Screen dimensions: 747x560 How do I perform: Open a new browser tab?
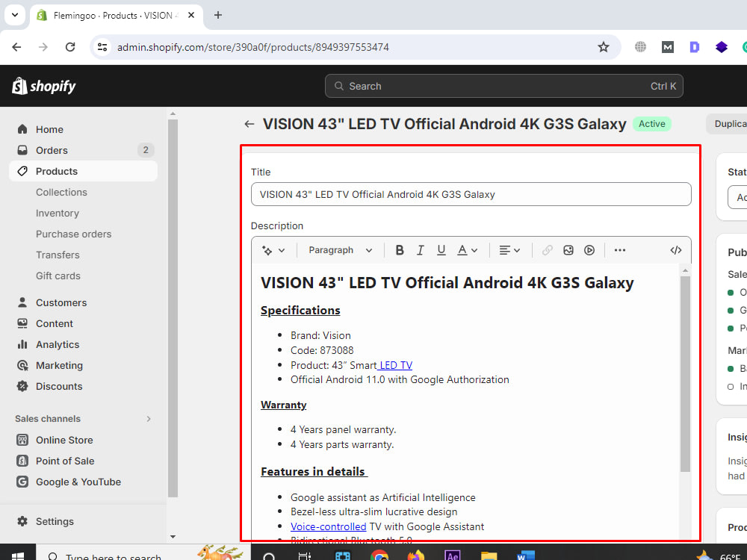click(x=217, y=15)
